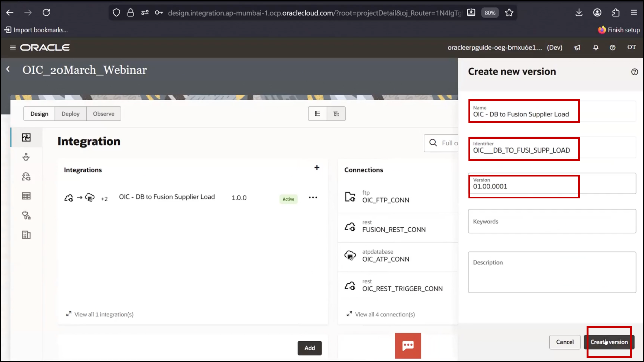
Task: Switch to the Observe tab
Action: tap(104, 114)
